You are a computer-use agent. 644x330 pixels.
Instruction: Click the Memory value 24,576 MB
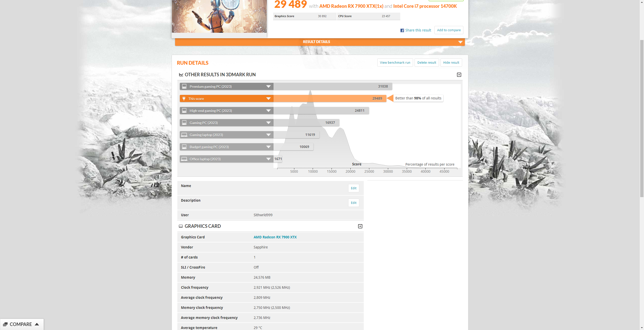pos(262,277)
